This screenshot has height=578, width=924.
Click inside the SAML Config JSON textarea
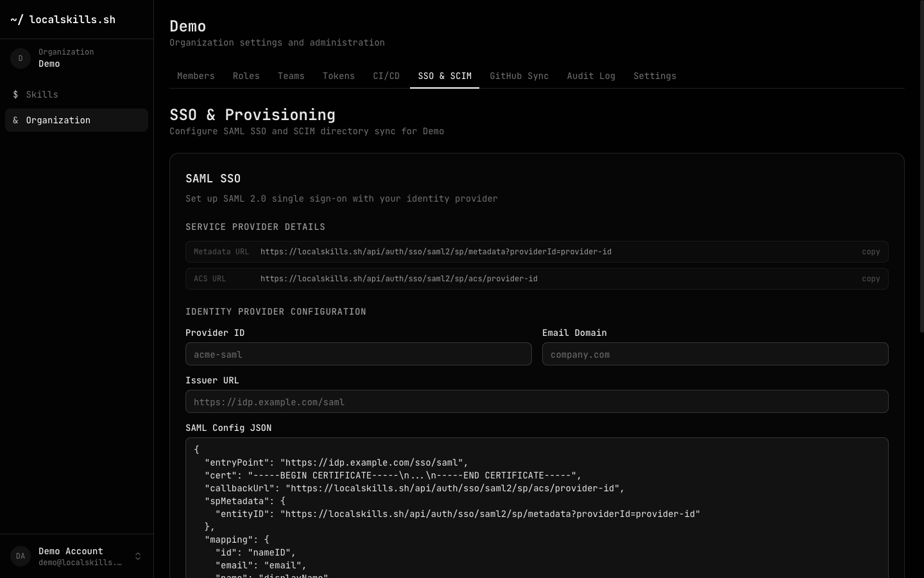[x=537, y=508]
